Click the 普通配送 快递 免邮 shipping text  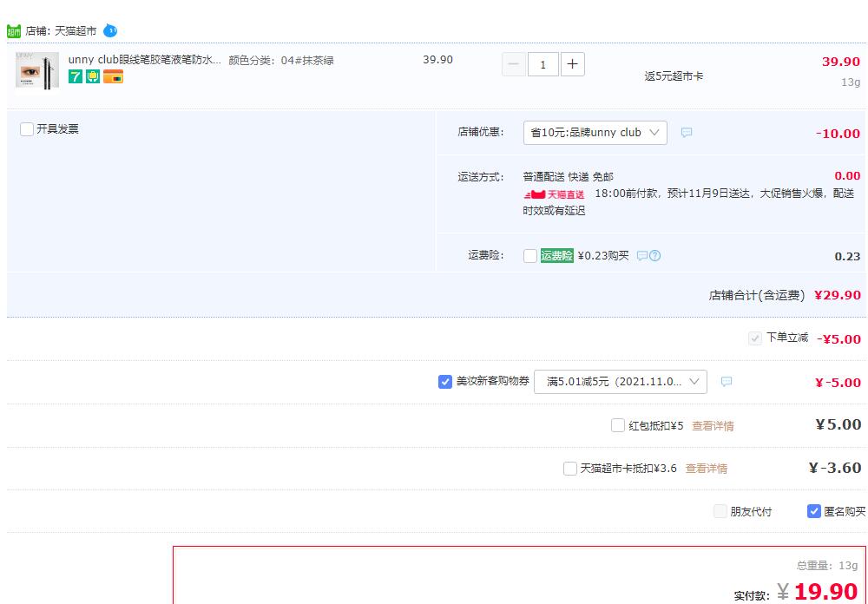click(x=568, y=177)
